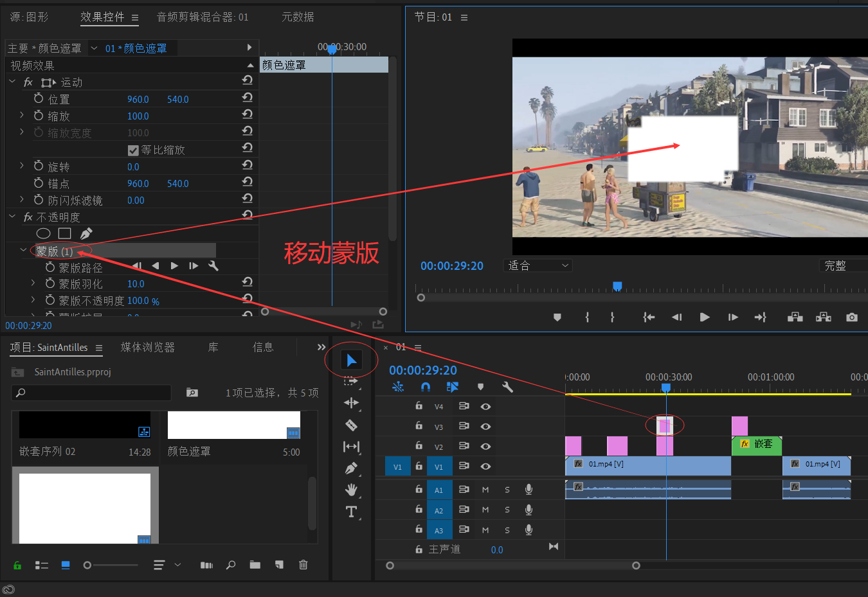The image size is (868, 597).
Task: Track selected mask forward
Action: [174, 265]
